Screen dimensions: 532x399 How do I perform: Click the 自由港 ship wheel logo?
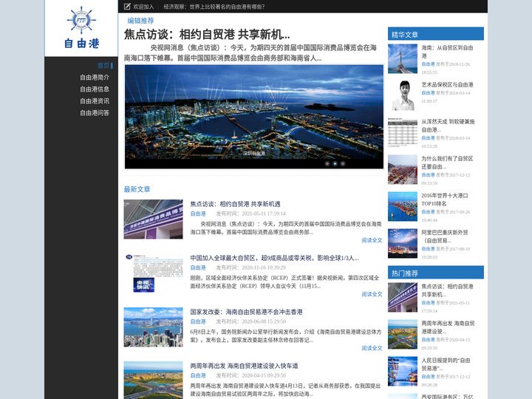click(81, 27)
